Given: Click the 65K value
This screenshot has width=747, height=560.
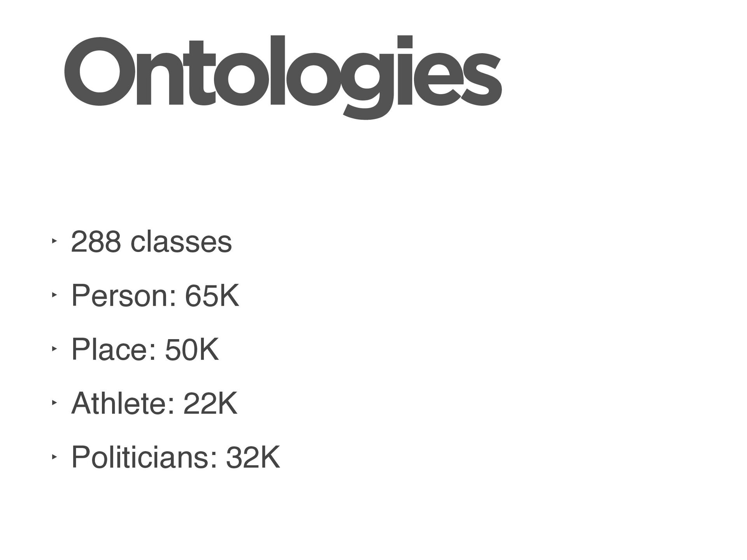Looking at the screenshot, I should point(212,296).
